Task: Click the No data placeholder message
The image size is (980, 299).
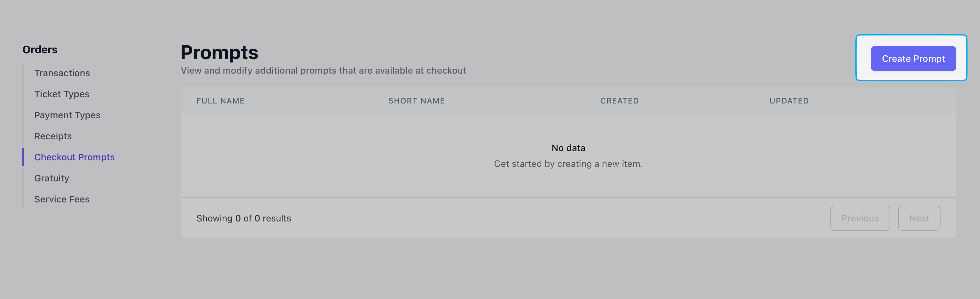Action: tap(568, 148)
